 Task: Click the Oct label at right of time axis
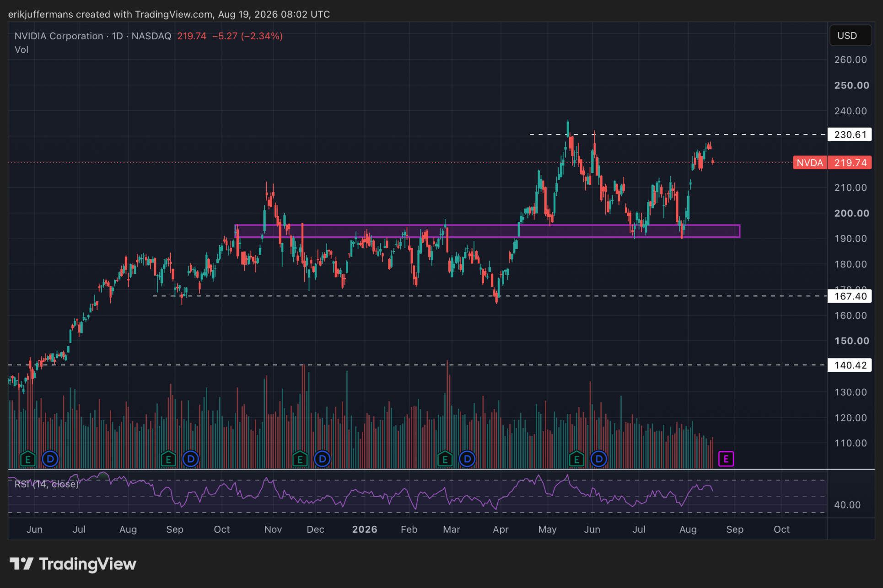pos(781,529)
